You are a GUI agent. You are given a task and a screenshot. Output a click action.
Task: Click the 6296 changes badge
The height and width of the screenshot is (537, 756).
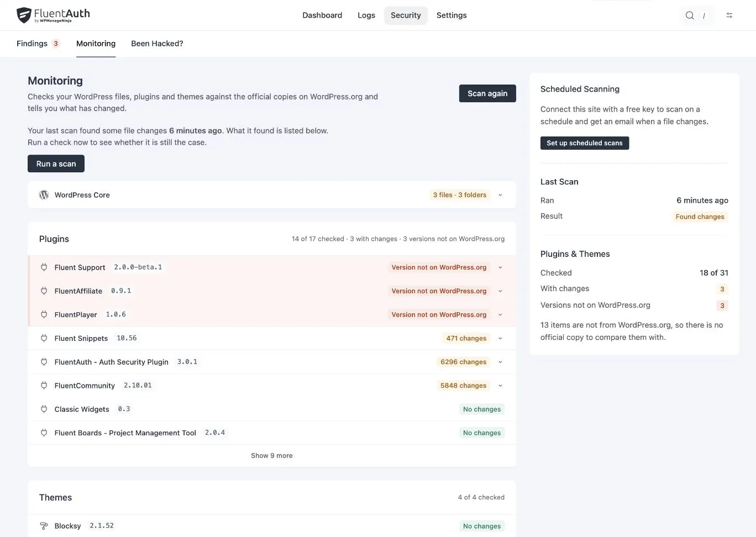pos(464,362)
